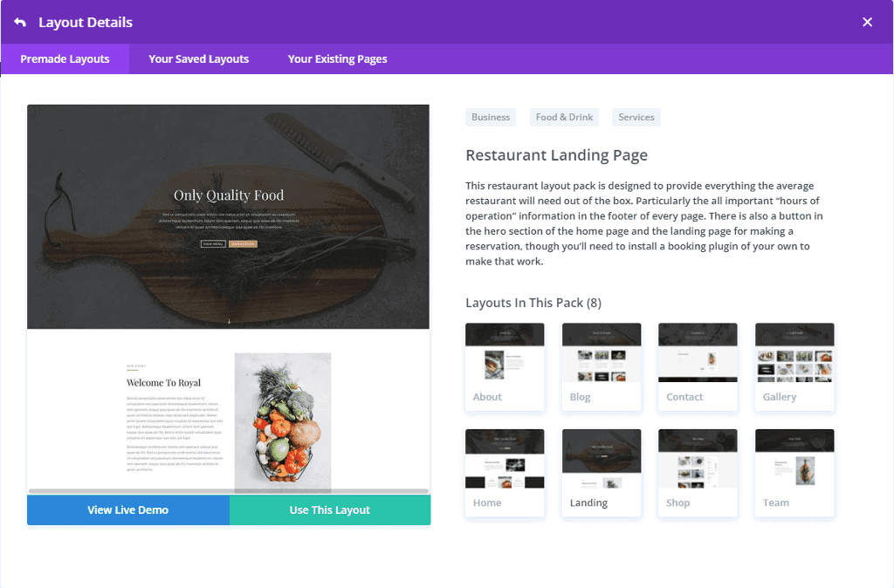This screenshot has height=588, width=894.
Task: Click the horizontal scrollbar under the preview
Action: click(x=228, y=490)
